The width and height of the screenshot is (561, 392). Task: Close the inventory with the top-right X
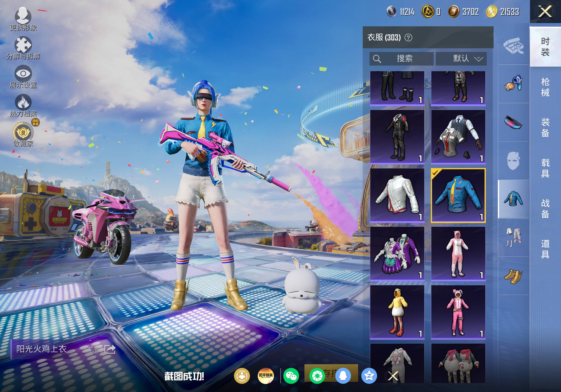click(x=545, y=12)
